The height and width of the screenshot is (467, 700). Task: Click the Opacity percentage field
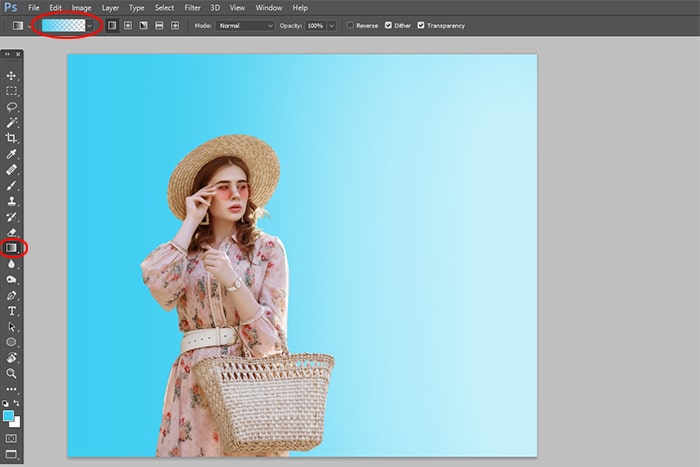[x=316, y=26]
